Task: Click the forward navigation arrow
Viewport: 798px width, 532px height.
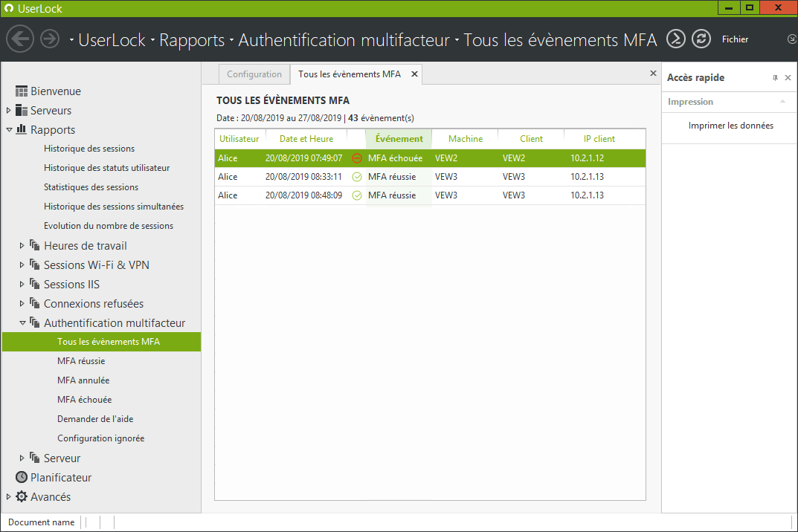Action: point(50,39)
